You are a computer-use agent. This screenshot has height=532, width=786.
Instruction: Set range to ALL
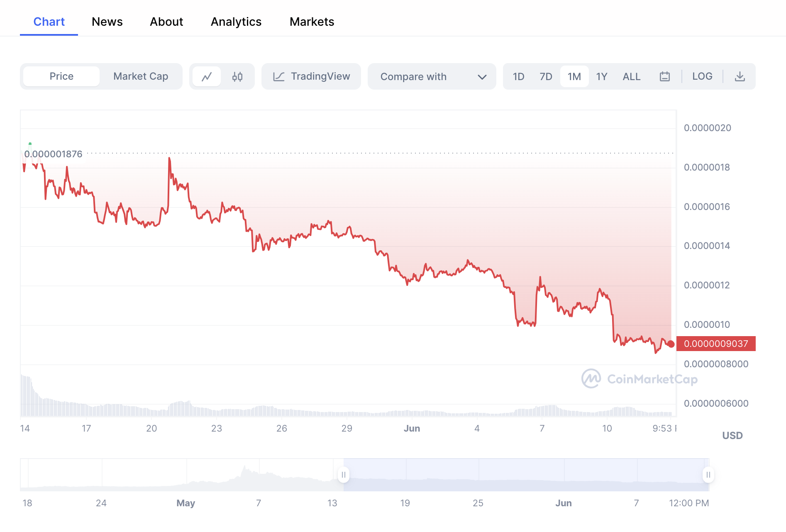(x=632, y=77)
